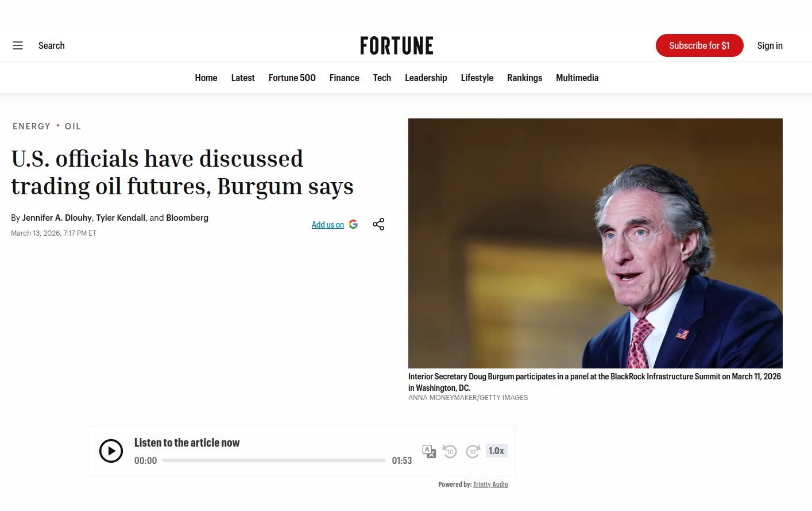Open the Bloomberg author link
The height and width of the screenshot is (511, 812).
point(187,218)
